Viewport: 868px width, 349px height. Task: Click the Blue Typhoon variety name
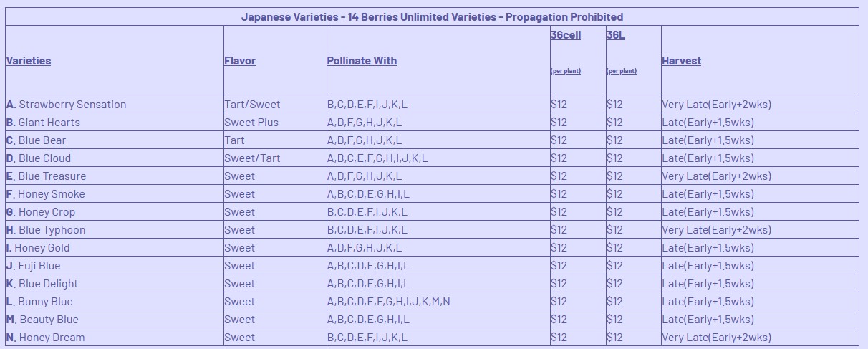(52, 230)
